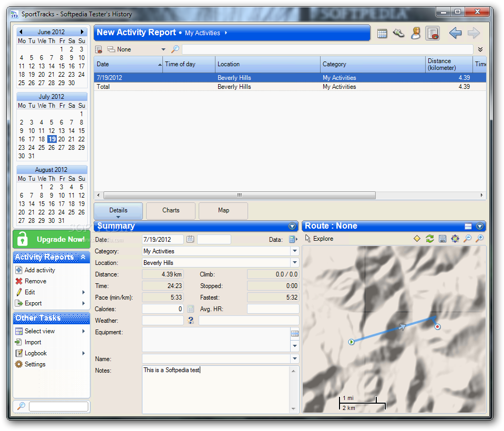The width and height of the screenshot is (504, 431).
Task: Select the Details tab
Action: (118, 211)
